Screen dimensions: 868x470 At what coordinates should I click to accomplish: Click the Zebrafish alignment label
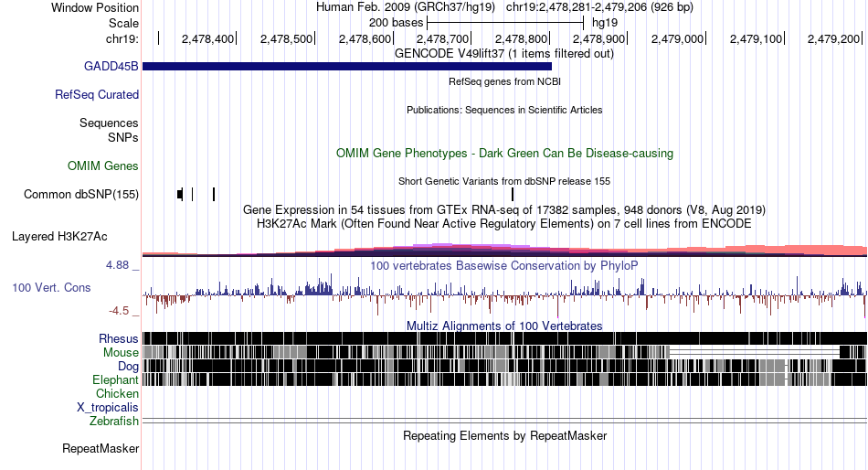(x=114, y=422)
